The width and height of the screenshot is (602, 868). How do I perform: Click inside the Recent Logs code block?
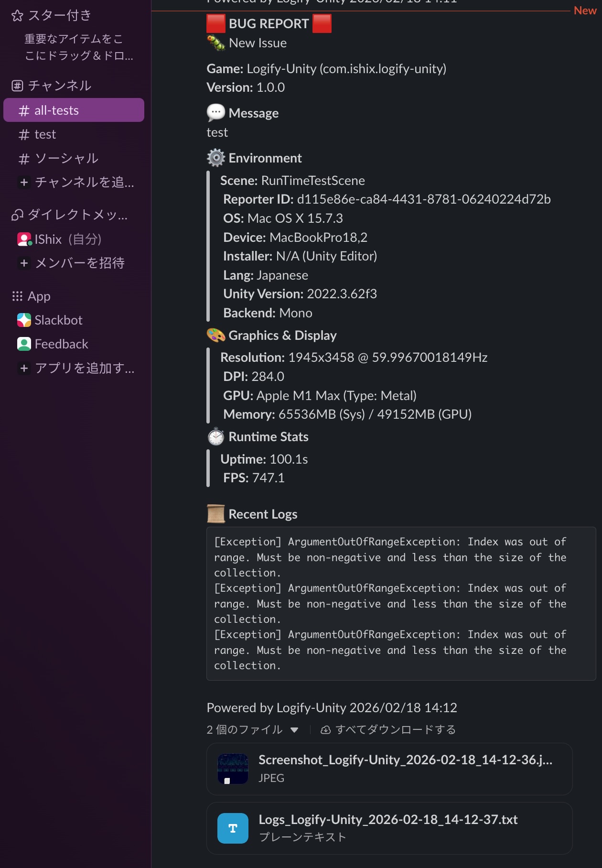point(400,603)
